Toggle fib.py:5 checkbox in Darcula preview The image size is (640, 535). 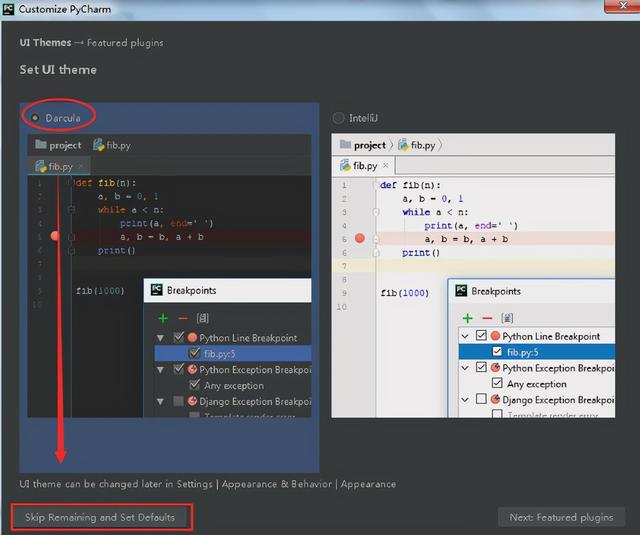click(x=195, y=353)
